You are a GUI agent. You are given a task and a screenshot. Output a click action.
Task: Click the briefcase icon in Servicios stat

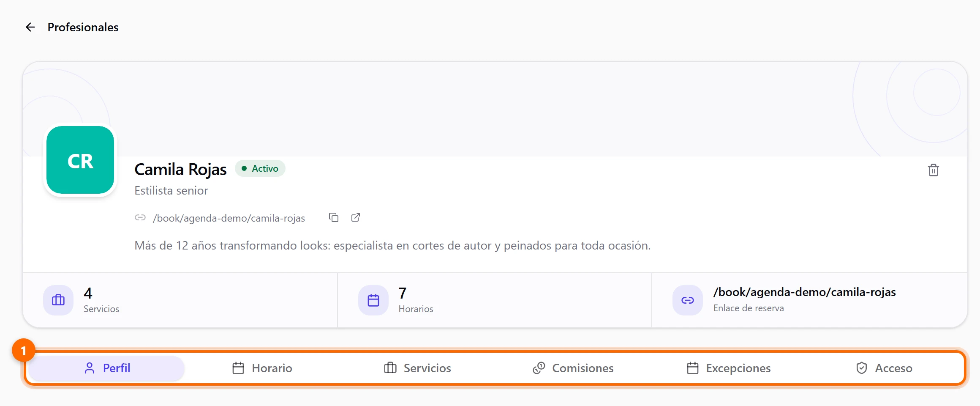[58, 300]
